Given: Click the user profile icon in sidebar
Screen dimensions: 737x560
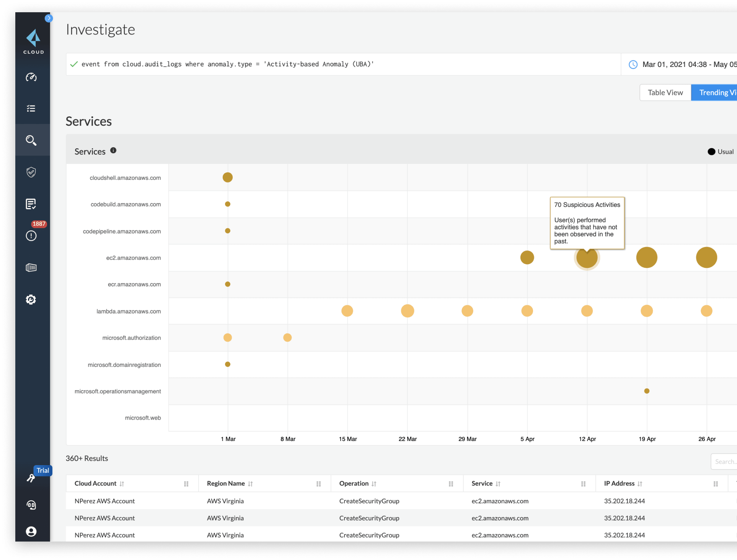Looking at the screenshot, I should pyautogui.click(x=31, y=531).
